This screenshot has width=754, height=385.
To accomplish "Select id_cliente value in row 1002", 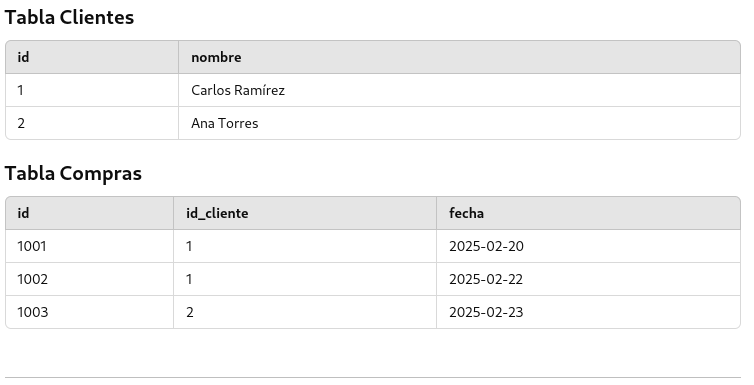I will tap(305, 279).
